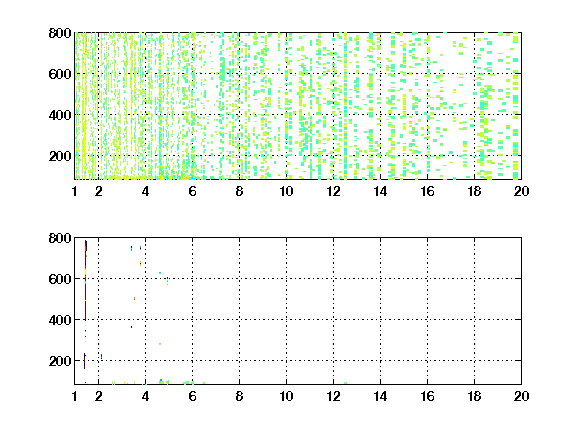The height and width of the screenshot is (432, 576).
Task: Click the x-axis tick label 12 of bottom plot
Action: [333, 396]
